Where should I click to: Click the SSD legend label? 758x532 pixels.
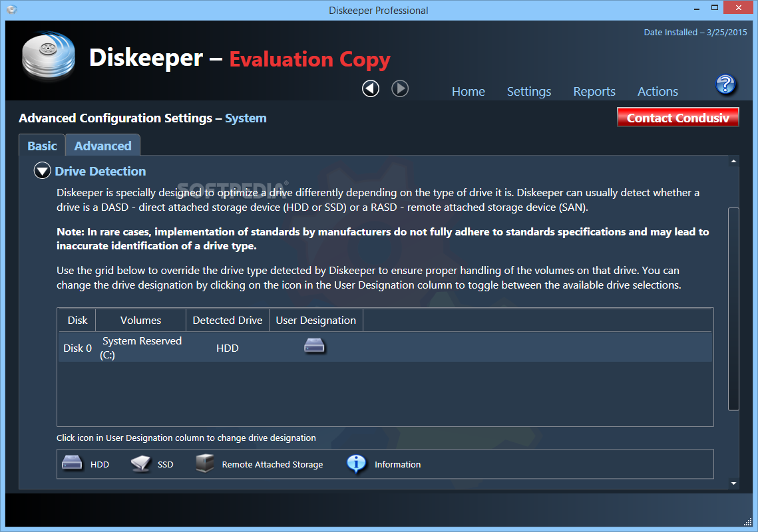pyautogui.click(x=165, y=464)
